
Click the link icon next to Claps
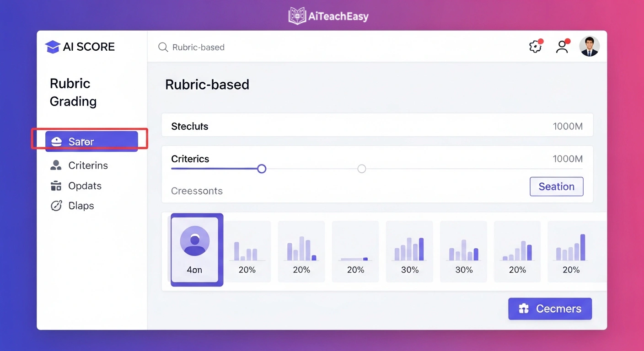[56, 206]
